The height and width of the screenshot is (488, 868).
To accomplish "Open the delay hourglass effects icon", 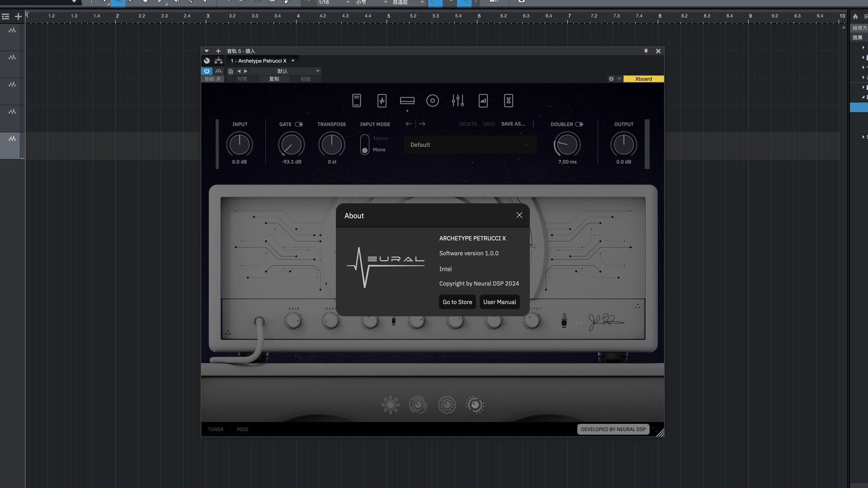I will pos(508,100).
